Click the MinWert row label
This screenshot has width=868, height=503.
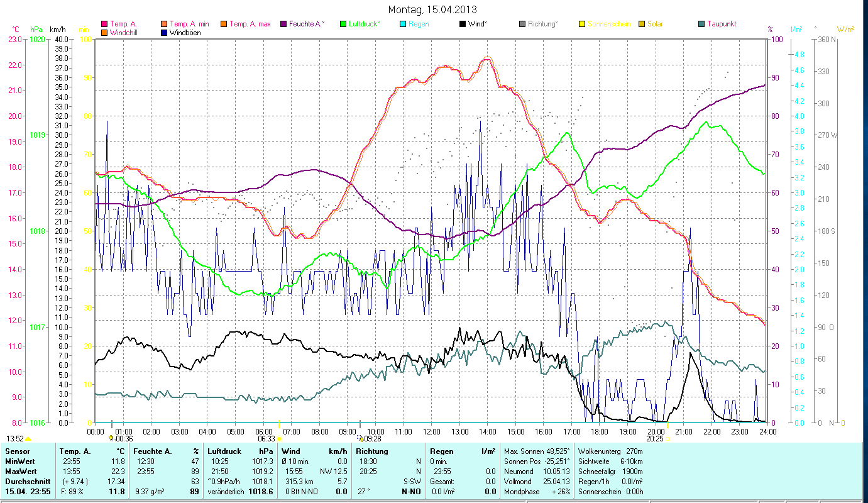pos(19,462)
